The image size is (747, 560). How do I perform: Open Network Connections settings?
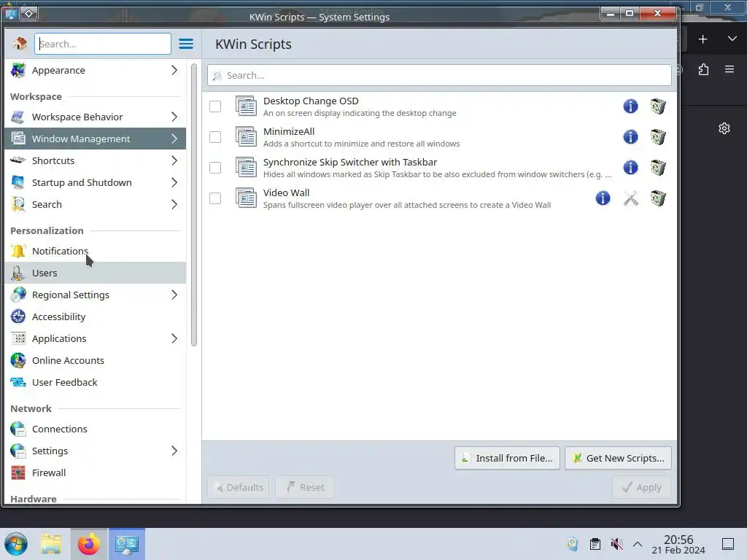(96, 429)
